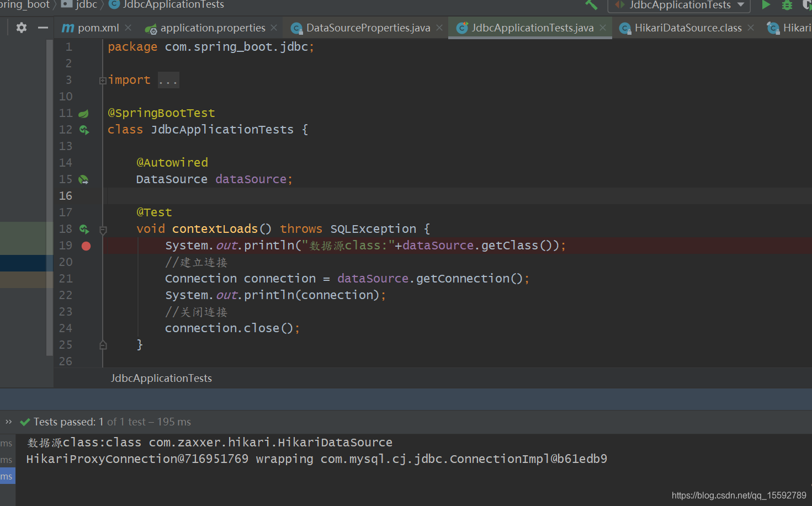The width and height of the screenshot is (812, 506).
Task: Click the getConnection() call on line 21
Action: pos(469,279)
